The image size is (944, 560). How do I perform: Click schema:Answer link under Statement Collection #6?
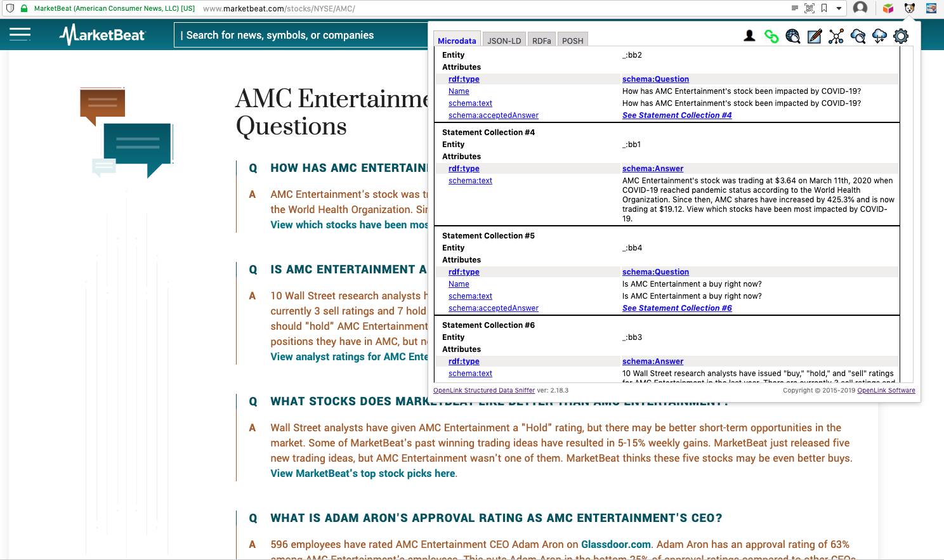[x=653, y=361]
